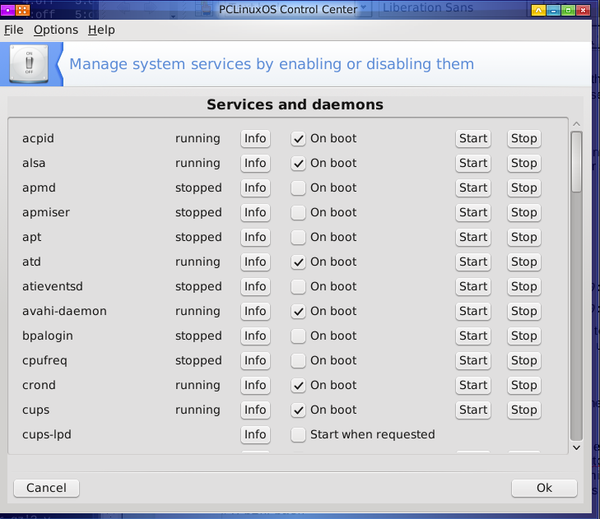View Info about apmd

[255, 188]
